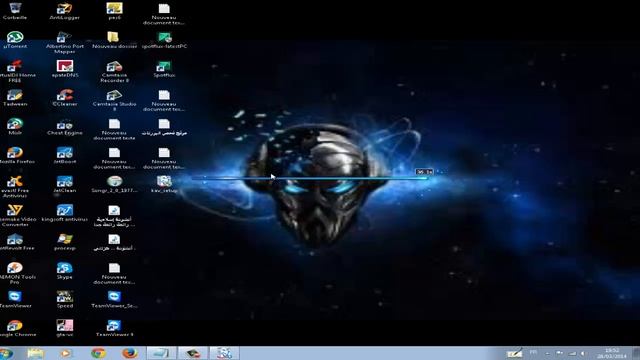640x360 pixels.
Task: Select the kav_setup installer file
Action: (x=164, y=184)
